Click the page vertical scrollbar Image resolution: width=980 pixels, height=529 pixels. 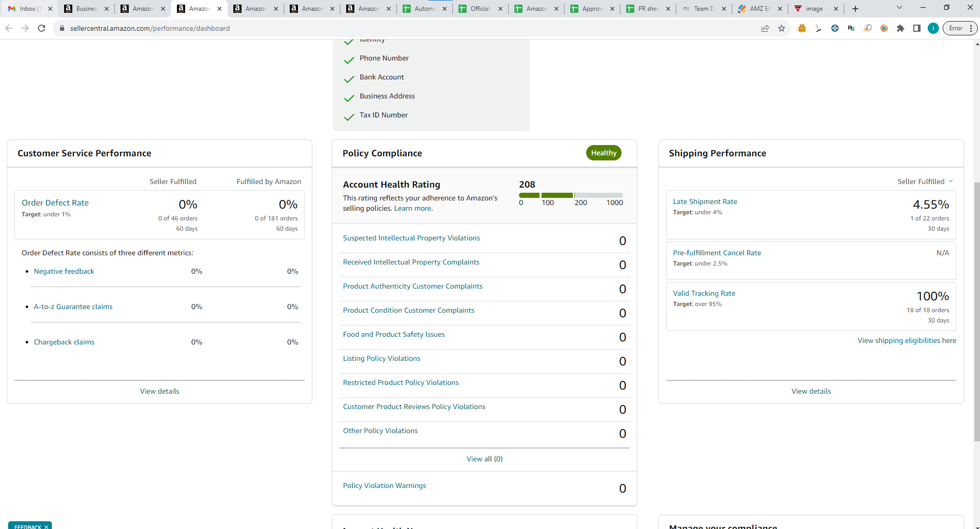pyautogui.click(x=976, y=311)
